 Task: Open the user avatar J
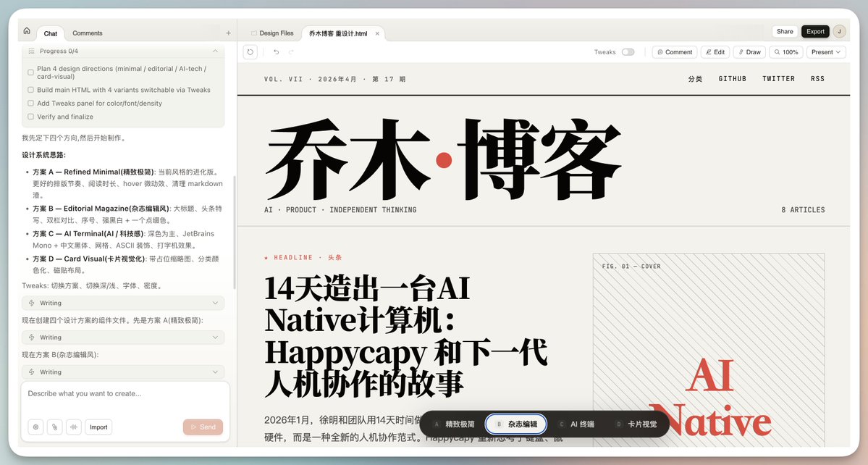point(839,32)
